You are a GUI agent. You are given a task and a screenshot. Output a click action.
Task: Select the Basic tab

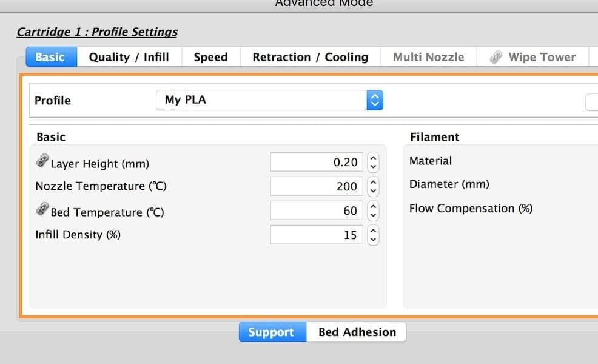(x=50, y=57)
